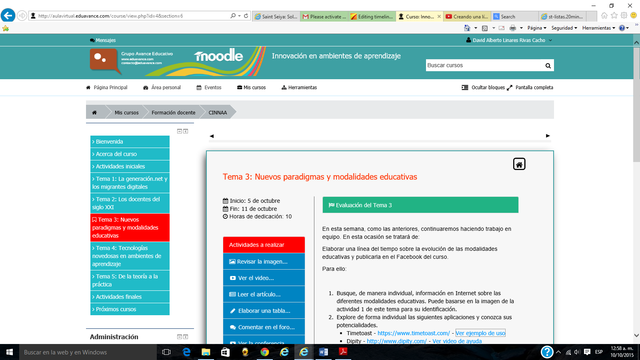Open Eventos navigation item

(209, 87)
